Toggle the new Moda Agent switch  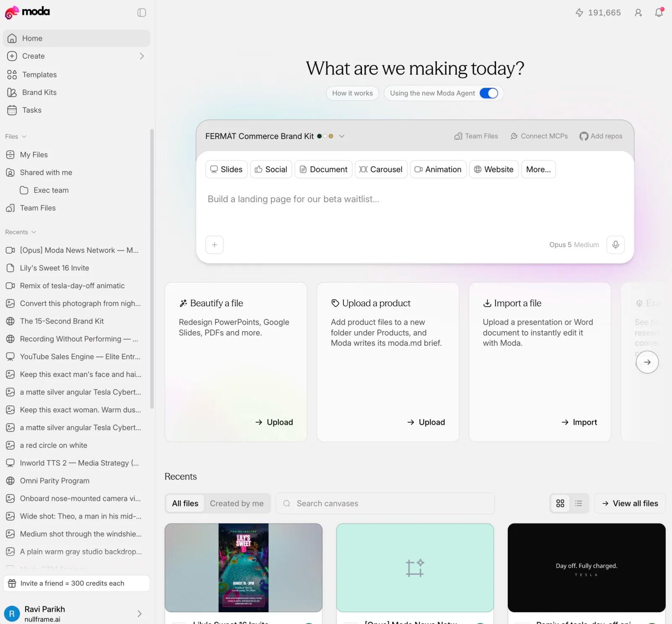pyautogui.click(x=489, y=93)
